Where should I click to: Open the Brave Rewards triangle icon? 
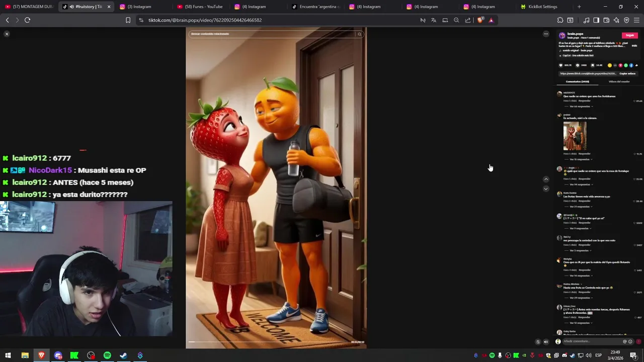pos(491,20)
